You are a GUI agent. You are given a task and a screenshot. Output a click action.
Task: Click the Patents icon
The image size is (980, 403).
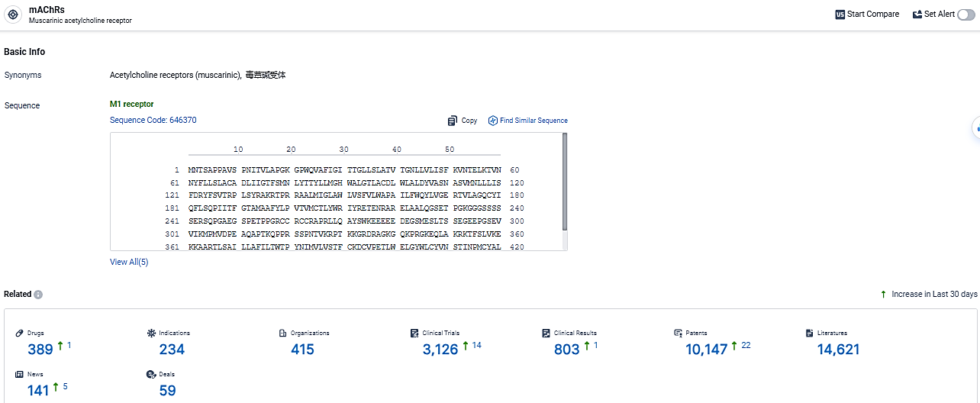click(678, 334)
